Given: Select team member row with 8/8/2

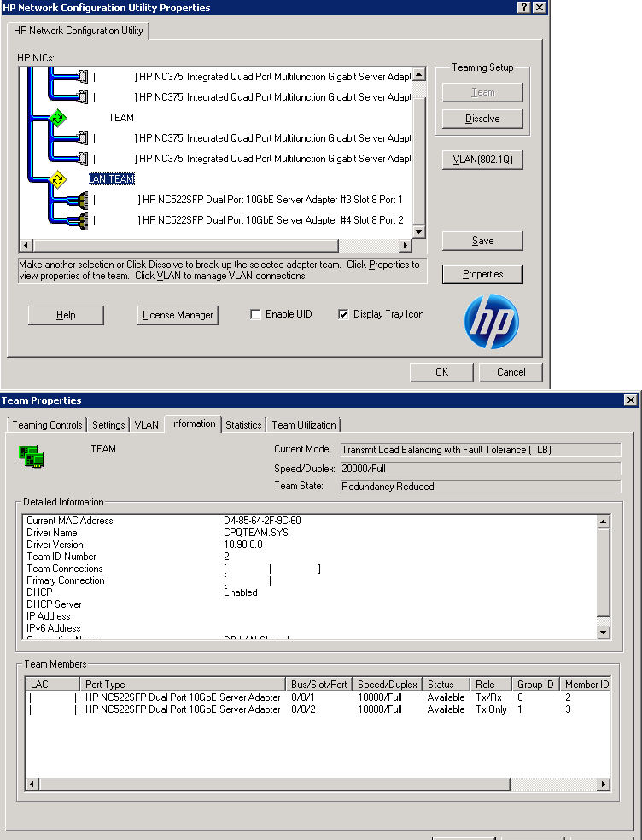Looking at the screenshot, I should pyautogui.click(x=318, y=709).
